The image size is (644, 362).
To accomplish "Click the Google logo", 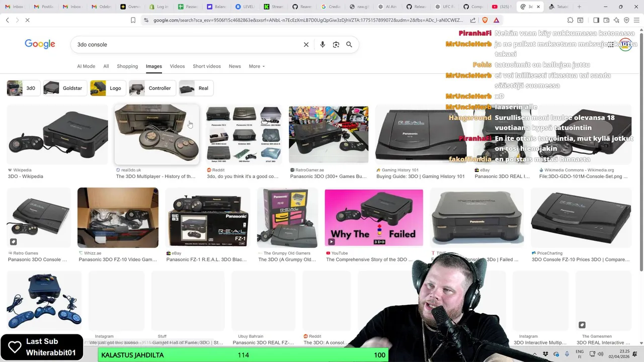I will tap(40, 44).
